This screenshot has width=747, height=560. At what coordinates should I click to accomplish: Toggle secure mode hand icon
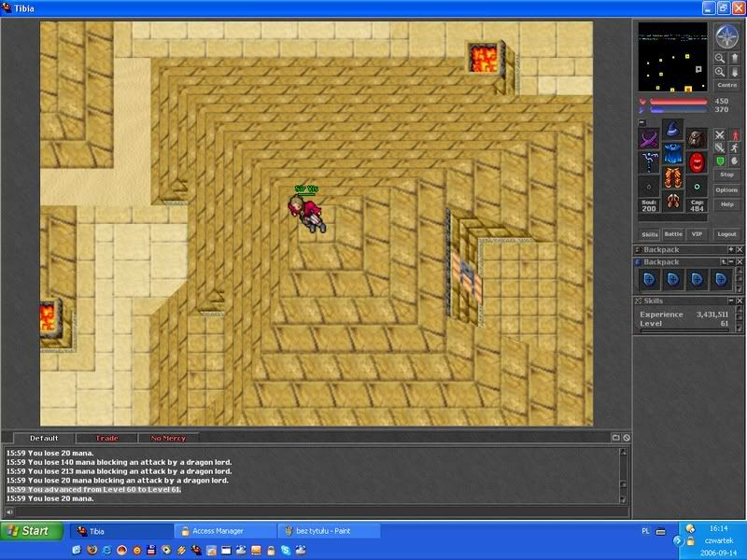[x=735, y=161]
